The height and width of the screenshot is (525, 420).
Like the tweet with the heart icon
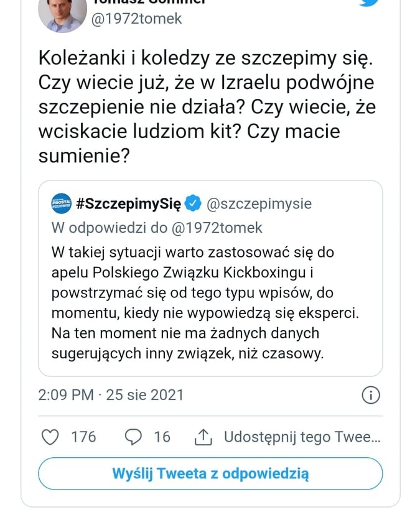50,437
